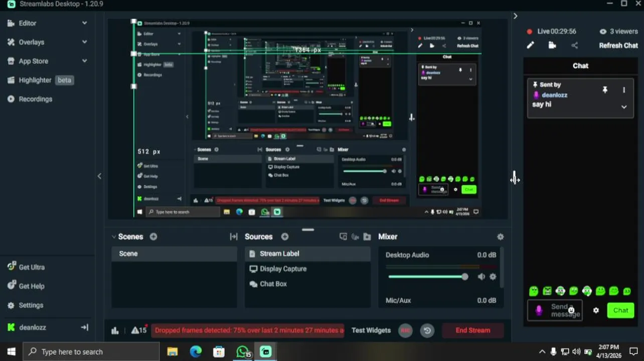Open performance stats bar-chart icon

(115, 330)
